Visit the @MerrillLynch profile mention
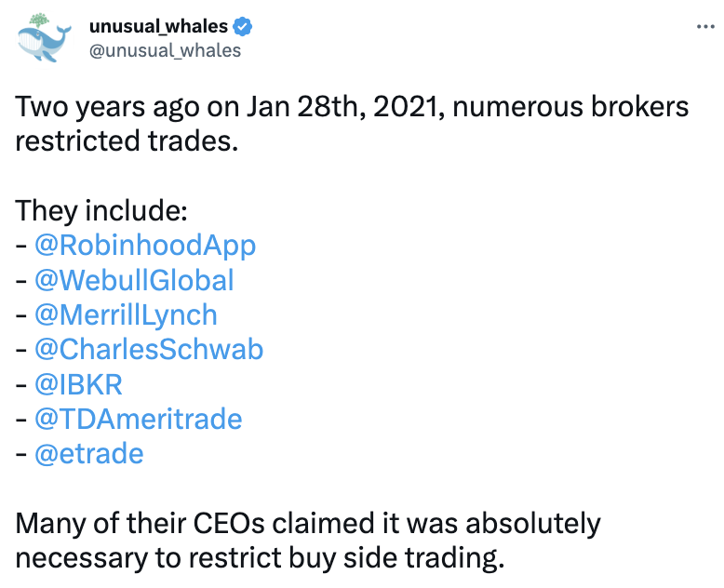The image size is (724, 588). [x=126, y=314]
